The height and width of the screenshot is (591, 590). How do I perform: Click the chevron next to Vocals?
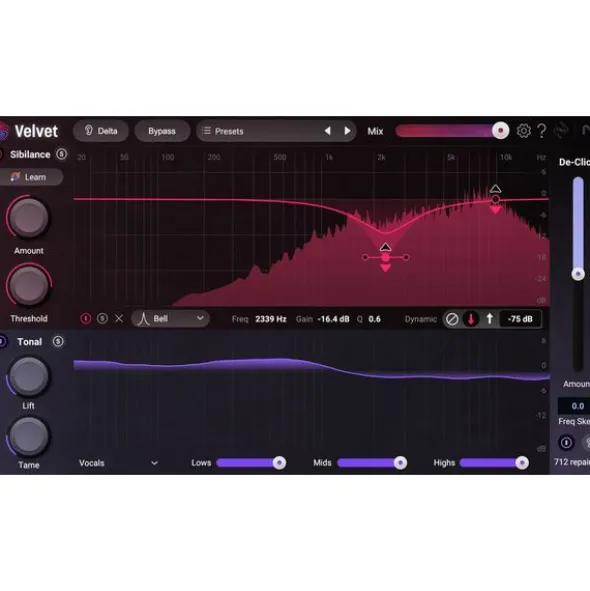(x=155, y=463)
